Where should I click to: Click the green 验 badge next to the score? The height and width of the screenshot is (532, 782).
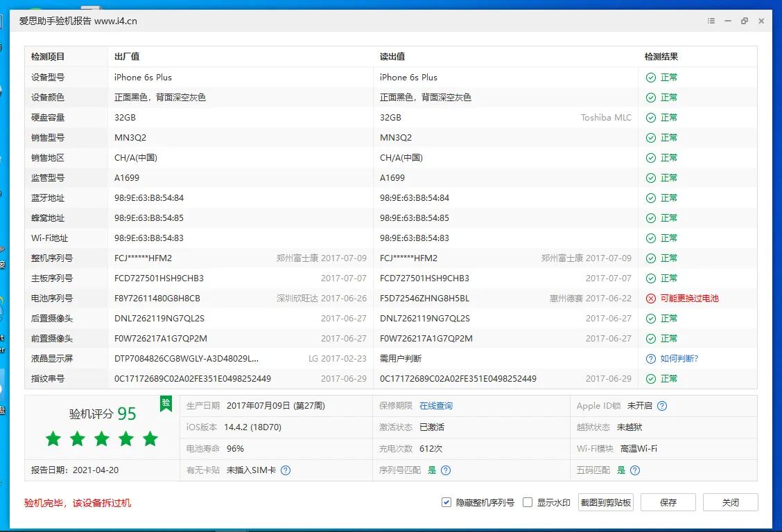pyautogui.click(x=166, y=404)
